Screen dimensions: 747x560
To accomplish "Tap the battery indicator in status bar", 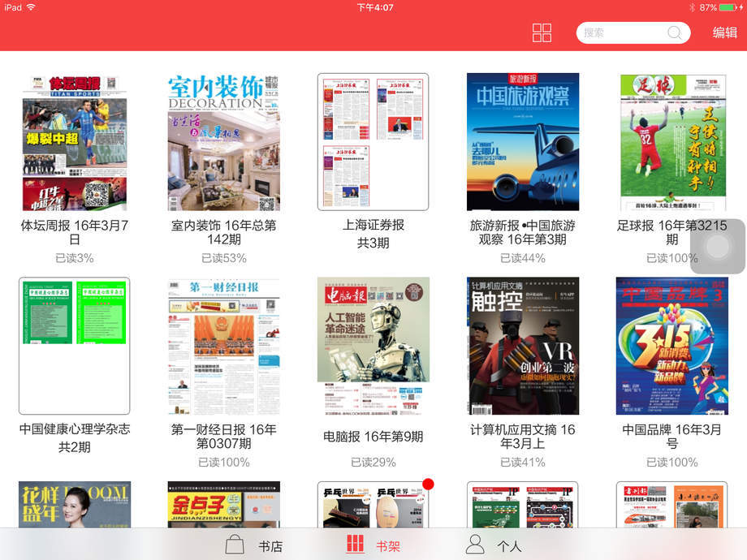I will 728,7.
